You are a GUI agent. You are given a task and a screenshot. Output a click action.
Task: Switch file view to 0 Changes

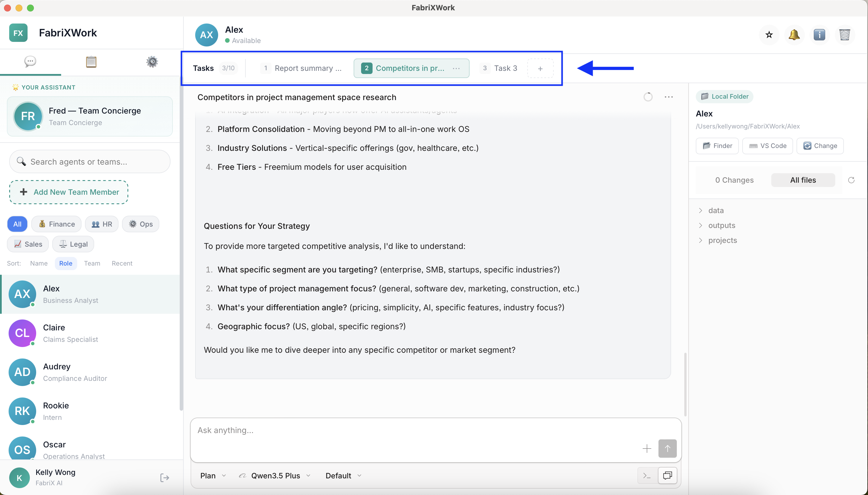[734, 180]
